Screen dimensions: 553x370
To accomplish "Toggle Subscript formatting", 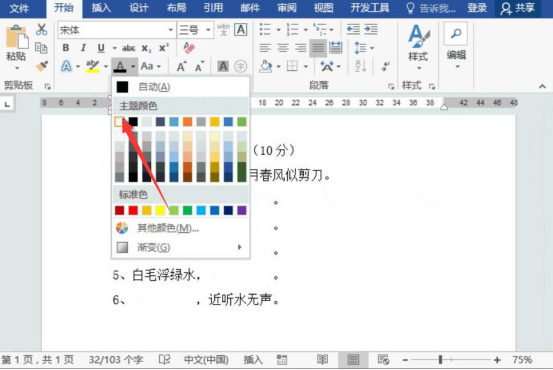I will tap(146, 48).
